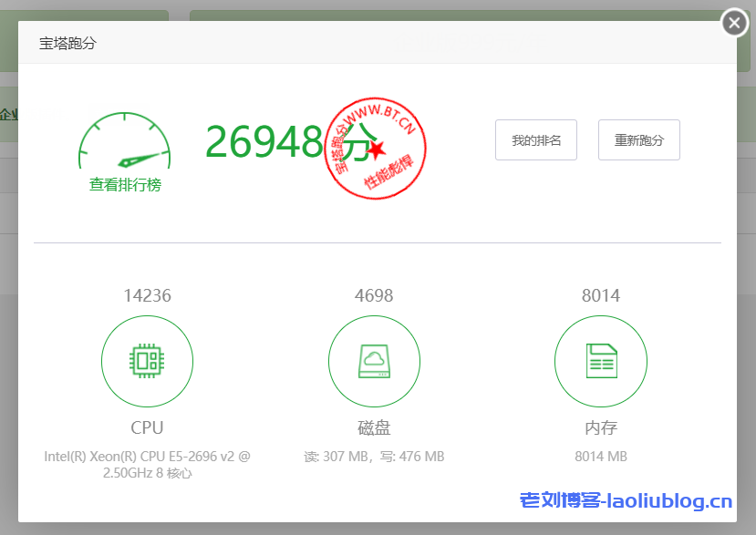Open 查看排行榜 leaderboard link
756x535 pixels.
click(x=125, y=185)
